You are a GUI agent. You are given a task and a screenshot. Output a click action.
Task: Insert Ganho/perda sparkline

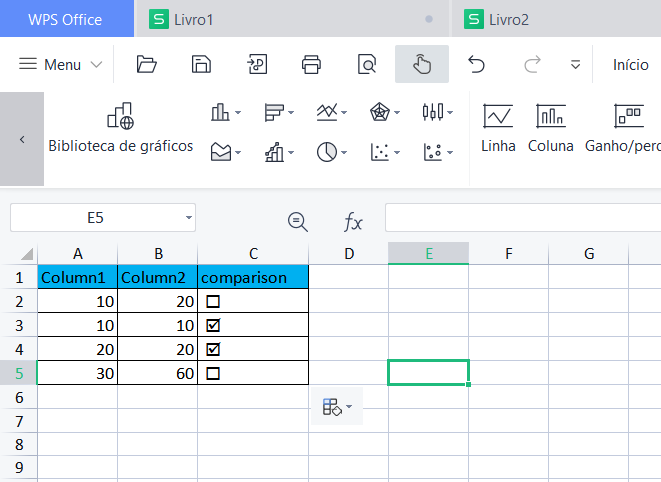[x=623, y=128]
